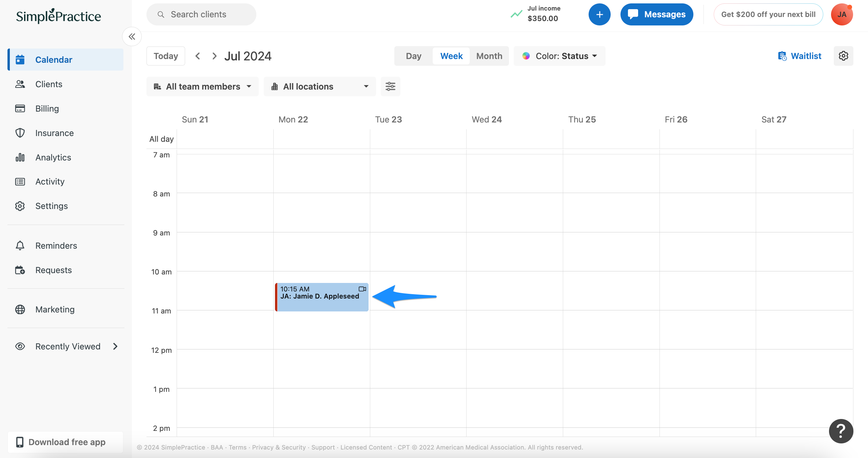Click the Reminders bell icon
Viewport: 868px width, 458px height.
20,246
